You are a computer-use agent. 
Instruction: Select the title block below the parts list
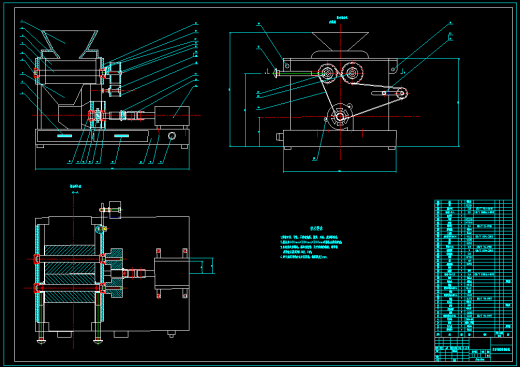[473, 349]
